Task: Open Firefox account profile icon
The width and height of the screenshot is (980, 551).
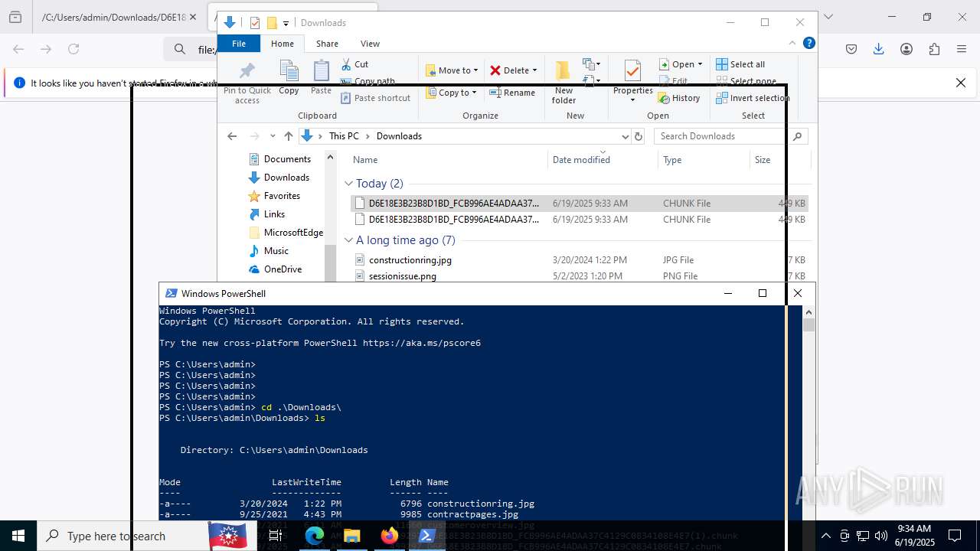Action: (906, 49)
